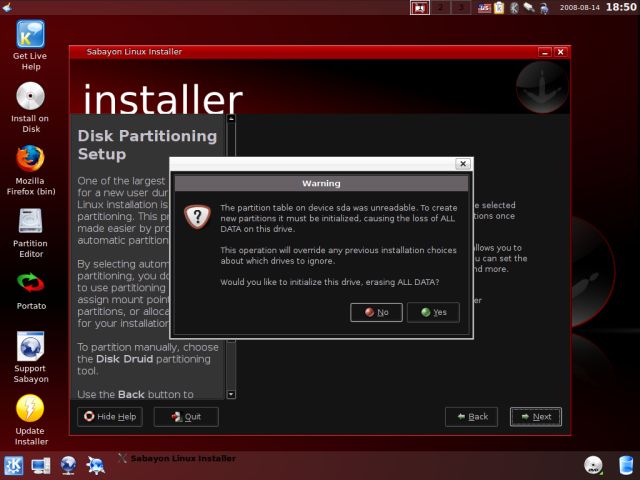Click the Disk Druid text in help

pos(124,359)
